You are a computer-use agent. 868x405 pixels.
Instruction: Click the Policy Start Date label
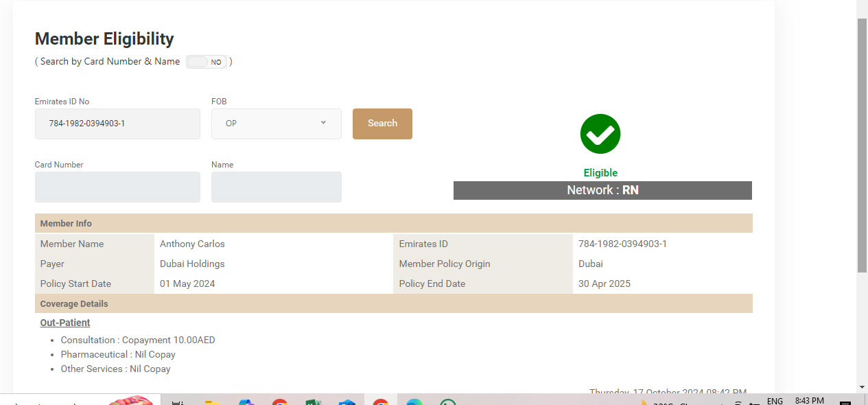(75, 283)
